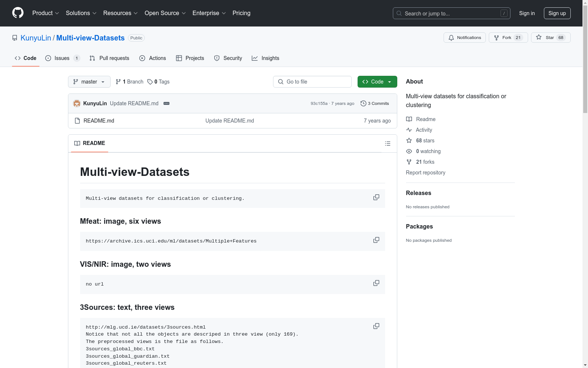Screen dimensions: 588x368
Task: Click the Sign up button
Action: tap(557, 13)
